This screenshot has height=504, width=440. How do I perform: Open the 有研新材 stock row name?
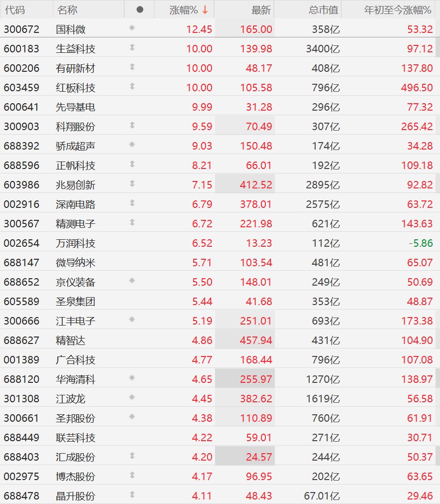click(x=76, y=68)
